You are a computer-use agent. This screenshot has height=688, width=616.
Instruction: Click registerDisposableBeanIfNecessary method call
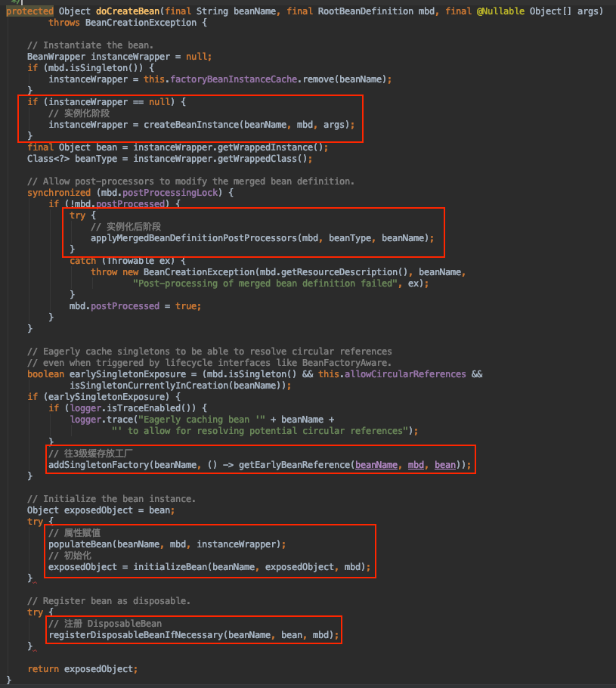[x=135, y=635]
